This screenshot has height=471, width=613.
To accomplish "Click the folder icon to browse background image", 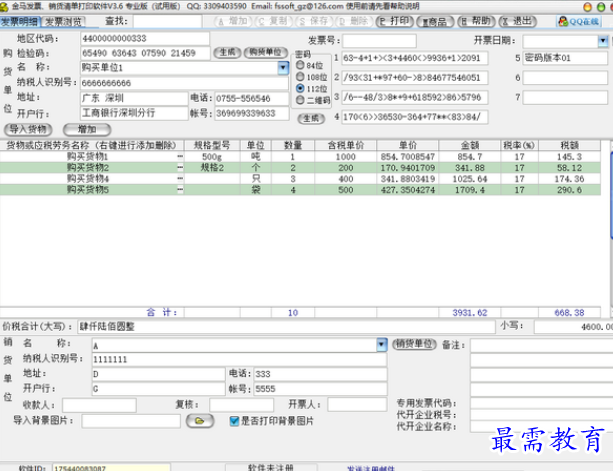I will pyautogui.click(x=199, y=421).
